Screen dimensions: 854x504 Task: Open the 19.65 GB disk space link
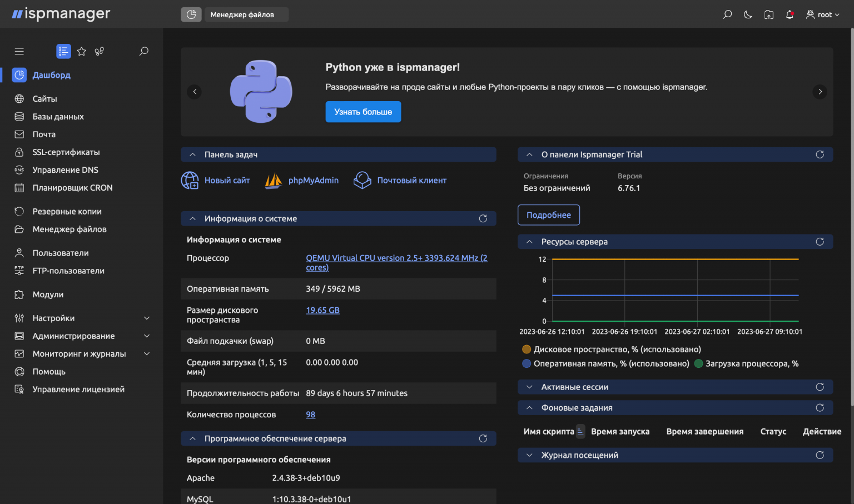pos(322,310)
